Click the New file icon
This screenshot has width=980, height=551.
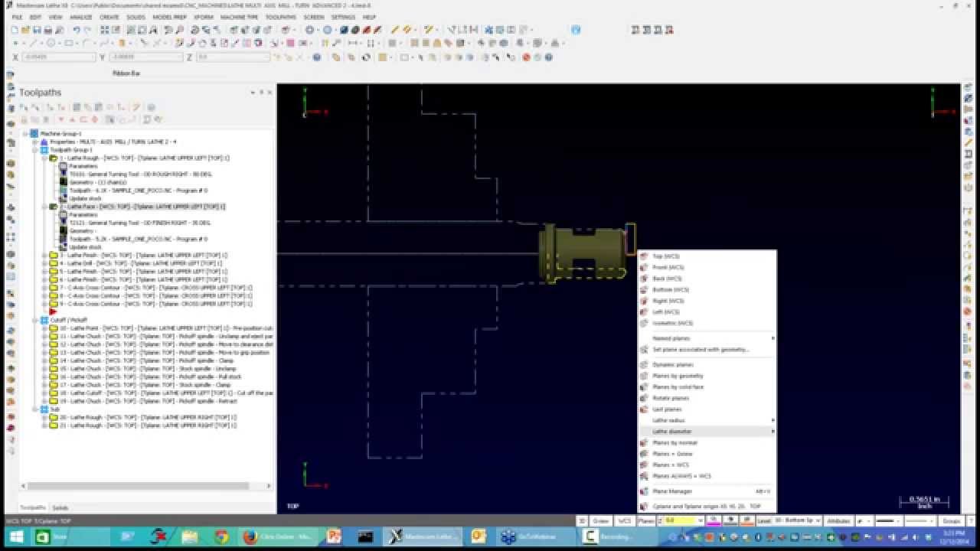[x=15, y=30]
